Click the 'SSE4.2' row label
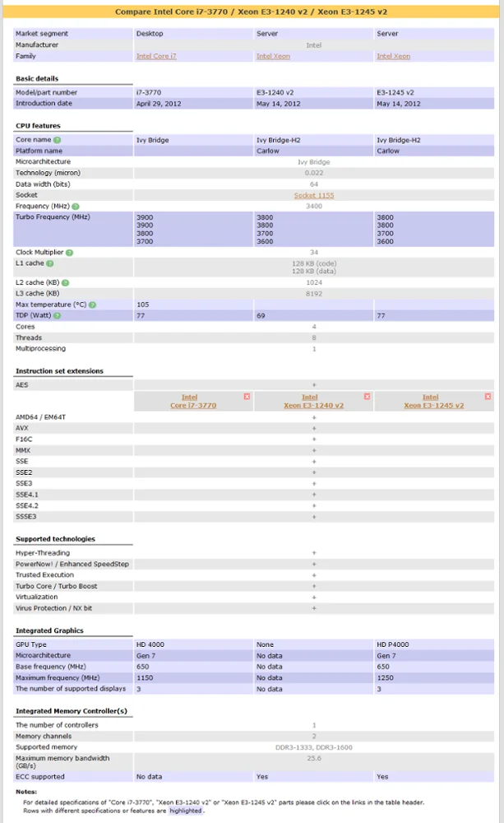Viewport: 504px width, 823px height. pos(27,506)
